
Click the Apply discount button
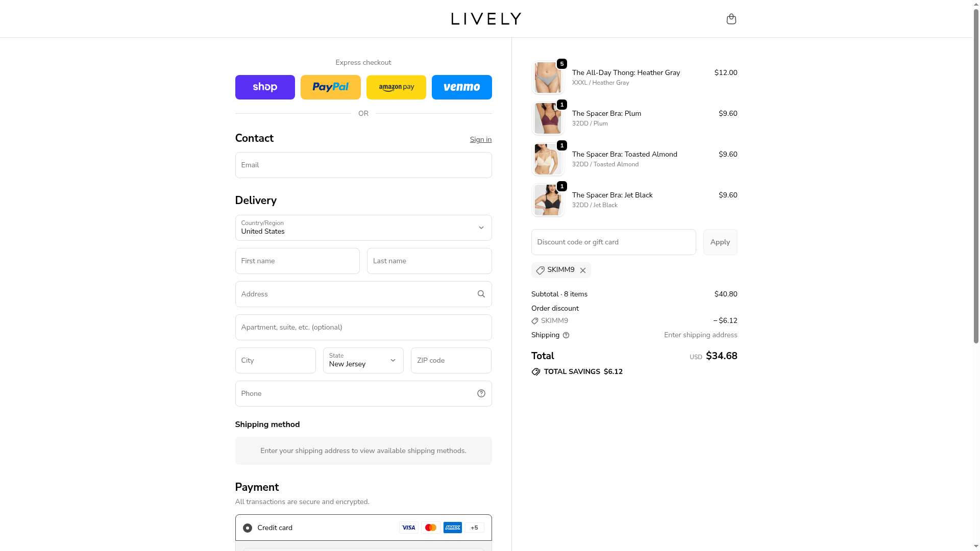pyautogui.click(x=720, y=242)
